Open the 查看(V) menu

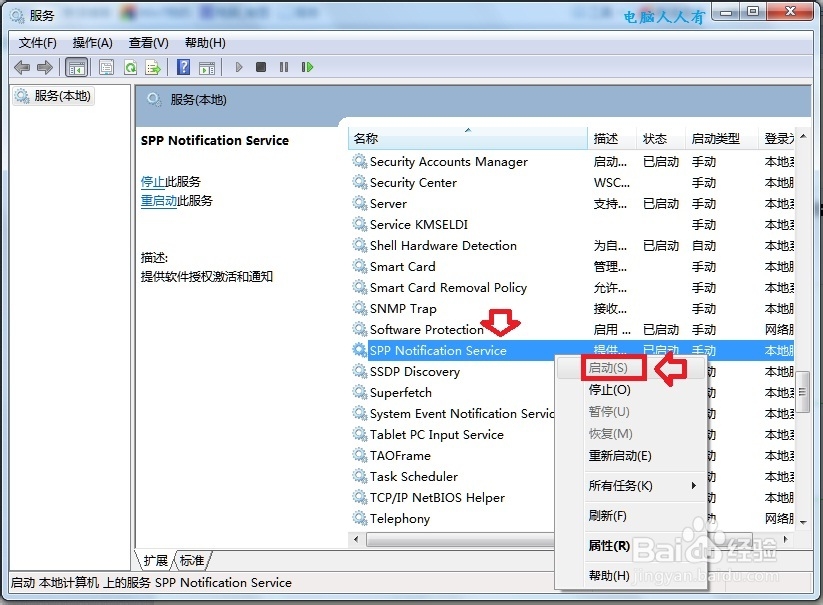pyautogui.click(x=146, y=42)
